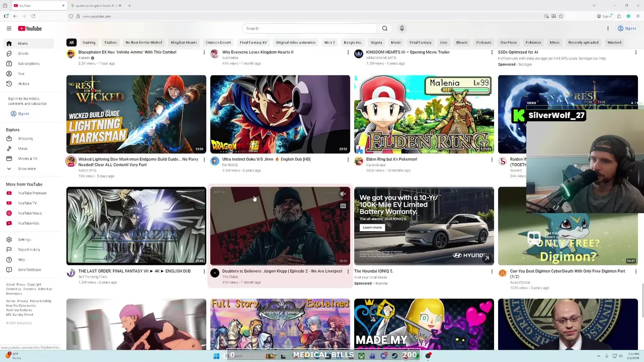The height and width of the screenshot is (362, 644).
Task: Open Doubters to Believers Jürgen Klopp title
Action: (x=282, y=271)
